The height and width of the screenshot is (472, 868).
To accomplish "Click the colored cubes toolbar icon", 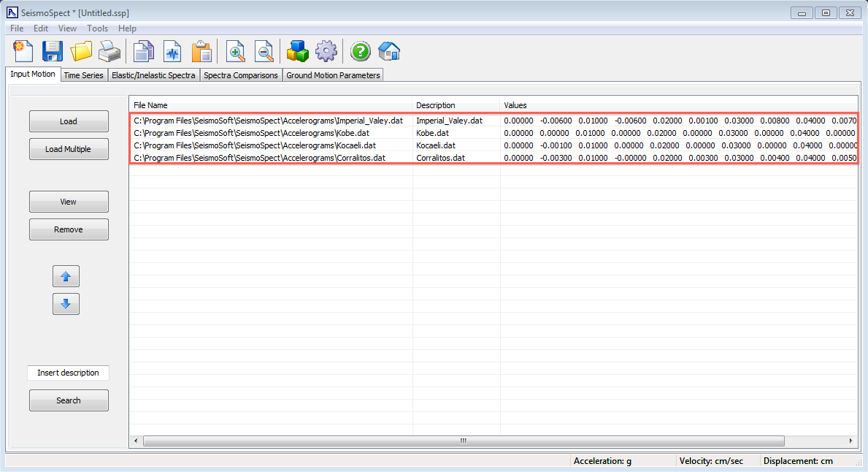I will (297, 51).
